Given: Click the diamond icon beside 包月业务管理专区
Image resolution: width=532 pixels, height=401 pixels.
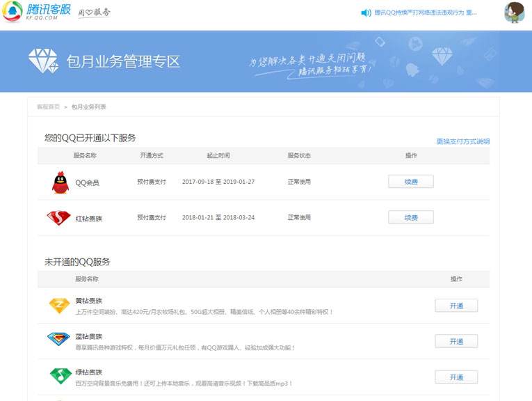Looking at the screenshot, I should (43, 61).
